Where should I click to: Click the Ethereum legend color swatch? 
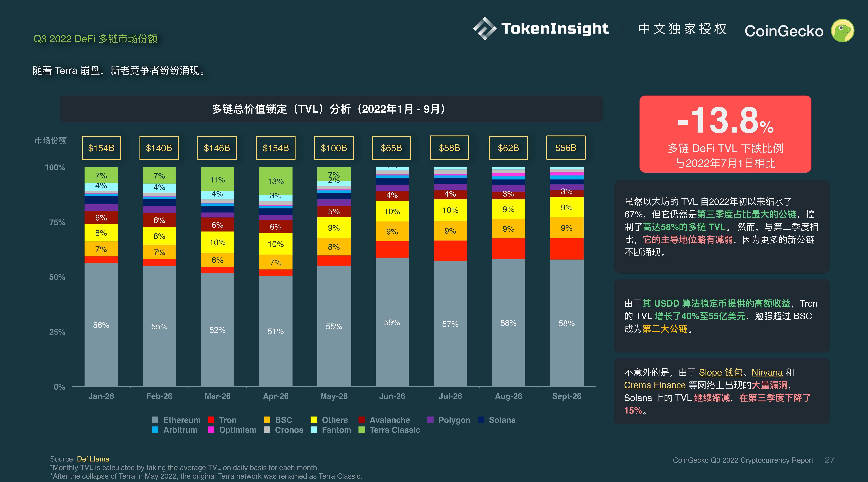(155, 420)
